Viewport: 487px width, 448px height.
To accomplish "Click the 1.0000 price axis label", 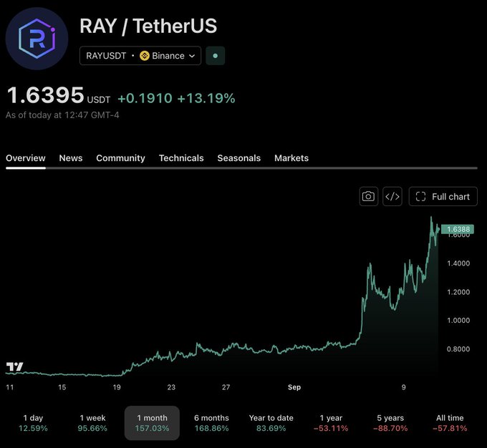I will 458,320.
